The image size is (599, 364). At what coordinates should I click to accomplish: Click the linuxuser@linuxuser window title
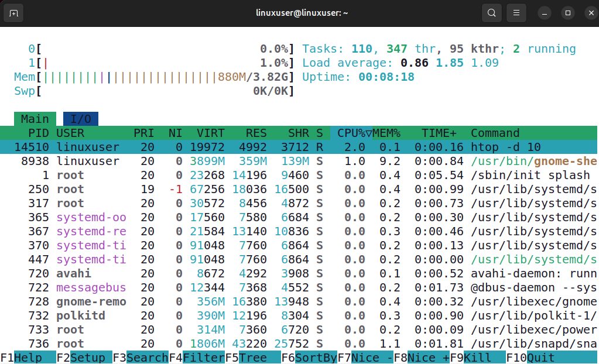(302, 13)
